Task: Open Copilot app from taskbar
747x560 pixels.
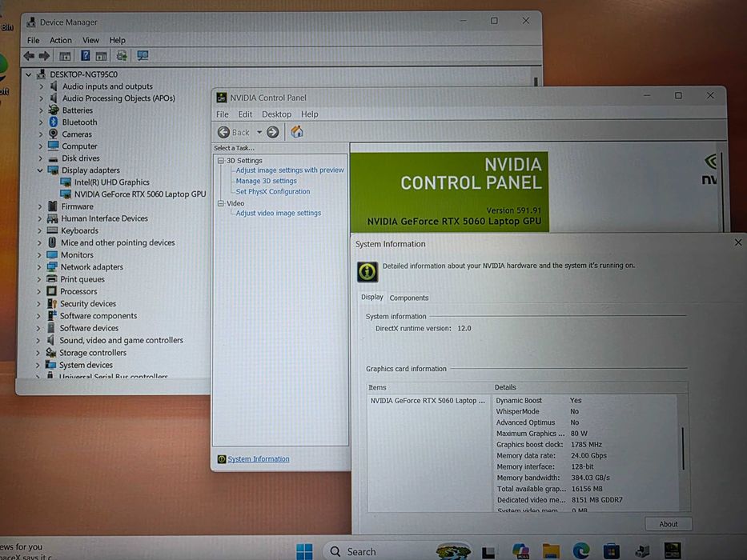Action: 520,551
